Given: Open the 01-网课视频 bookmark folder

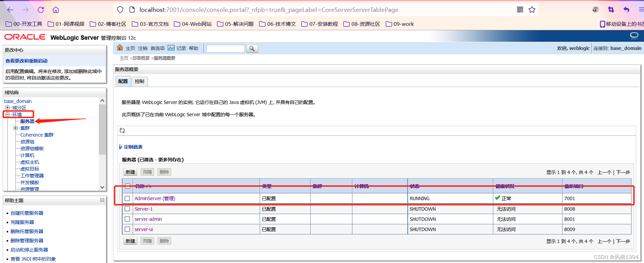Looking at the screenshot, I should pyautogui.click(x=66, y=24).
